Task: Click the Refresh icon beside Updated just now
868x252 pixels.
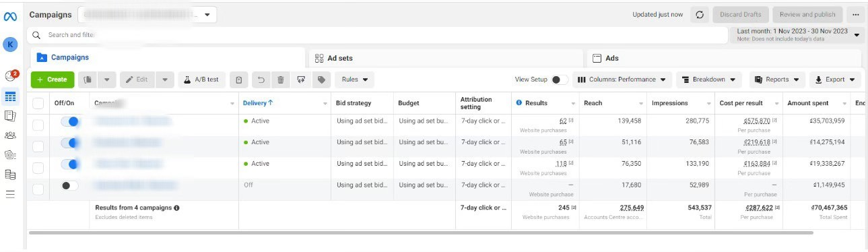Action: pos(700,14)
